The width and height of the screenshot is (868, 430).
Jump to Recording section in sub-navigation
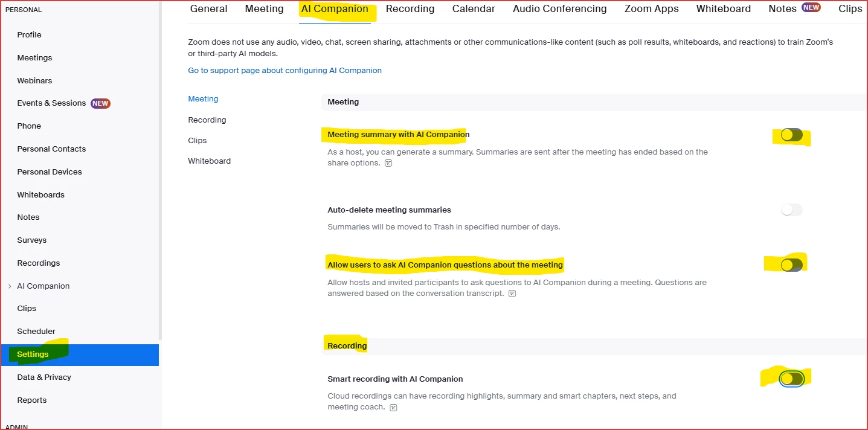[207, 120]
